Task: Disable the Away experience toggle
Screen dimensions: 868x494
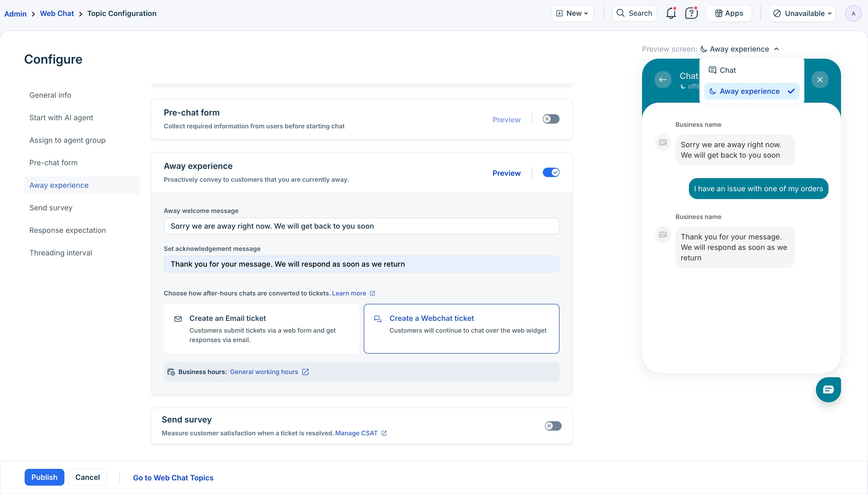Action: tap(551, 173)
